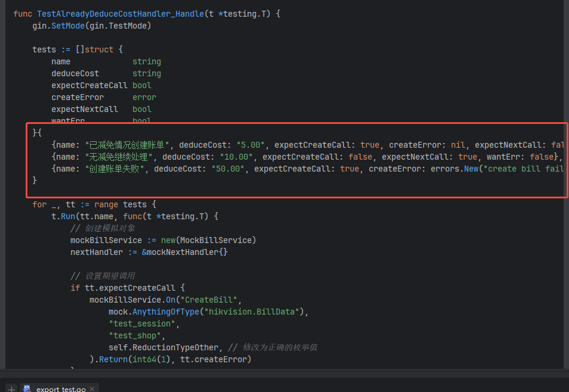Click string "已减免情况创建账单"

tap(127, 145)
